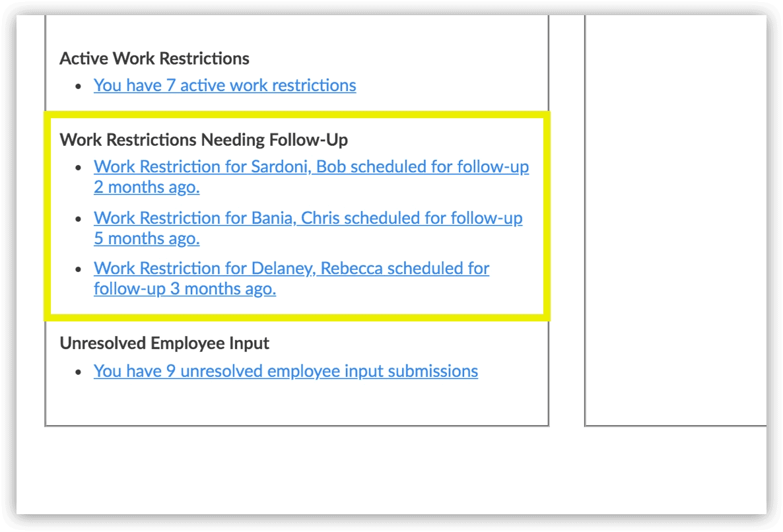Click the bullet beside the Bania, Chris entry
This screenshot has width=783, height=532.
coord(79,218)
